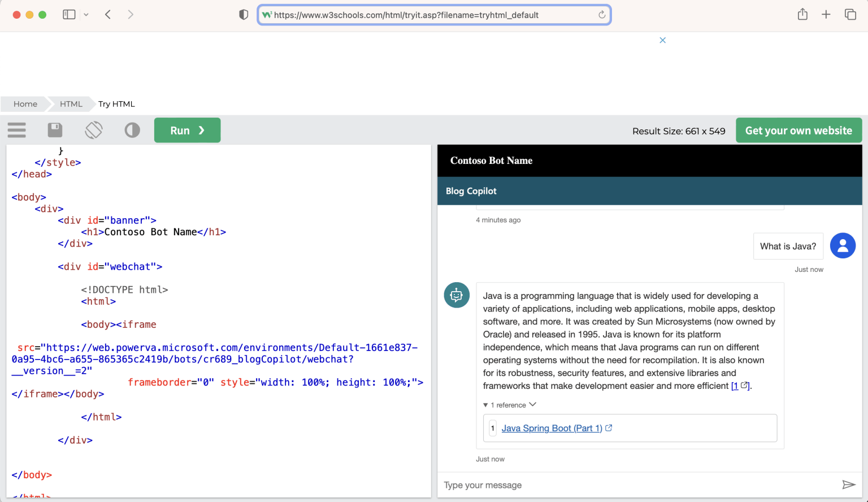Open the W3Schools hamburger menu
868x502 pixels.
point(17,131)
